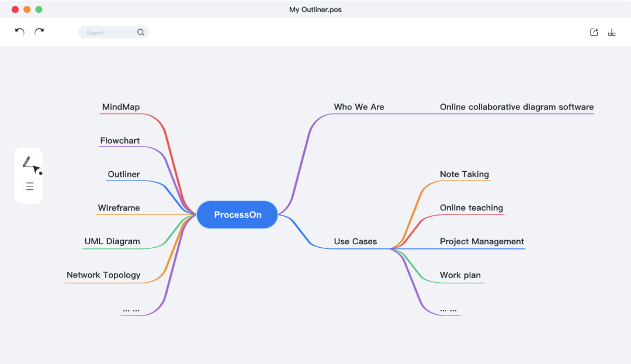631x364 pixels.
Task: Click the undo arrow icon
Action: (x=20, y=32)
